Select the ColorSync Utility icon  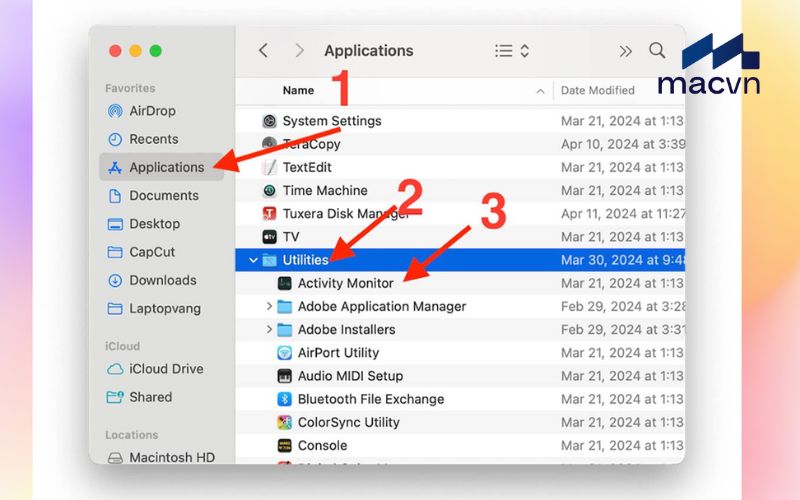coord(285,422)
